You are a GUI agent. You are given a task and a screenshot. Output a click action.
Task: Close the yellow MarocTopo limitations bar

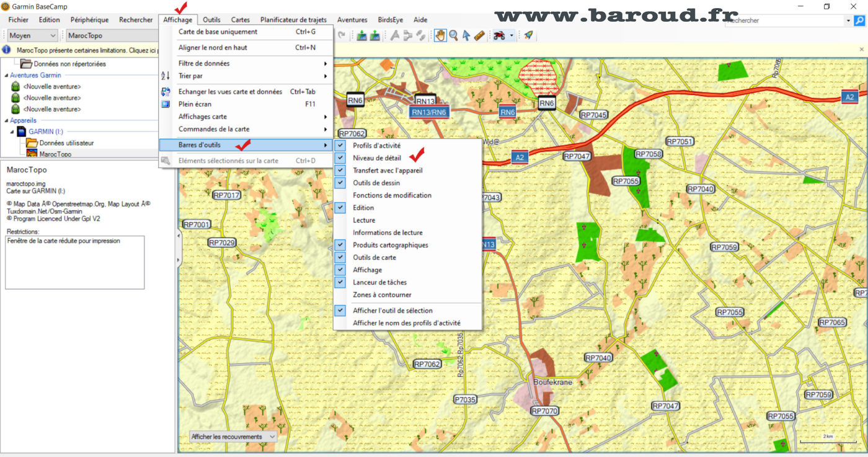click(x=861, y=49)
